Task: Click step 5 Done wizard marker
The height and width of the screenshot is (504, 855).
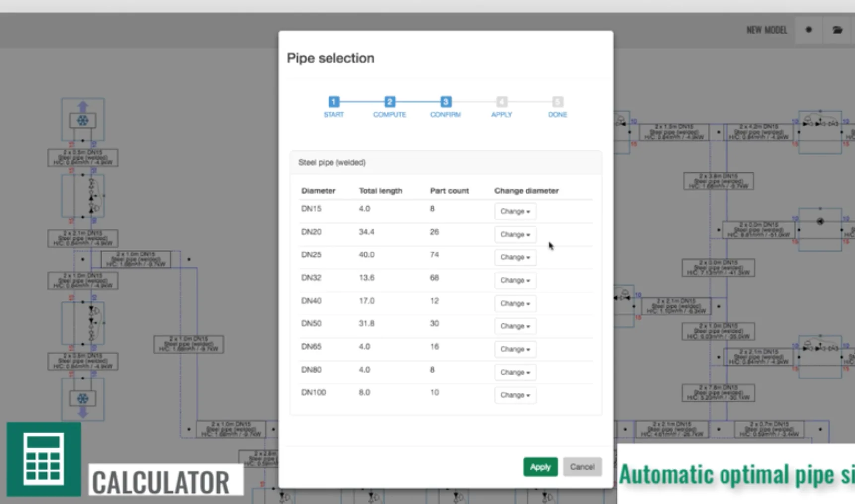Action: point(557,102)
